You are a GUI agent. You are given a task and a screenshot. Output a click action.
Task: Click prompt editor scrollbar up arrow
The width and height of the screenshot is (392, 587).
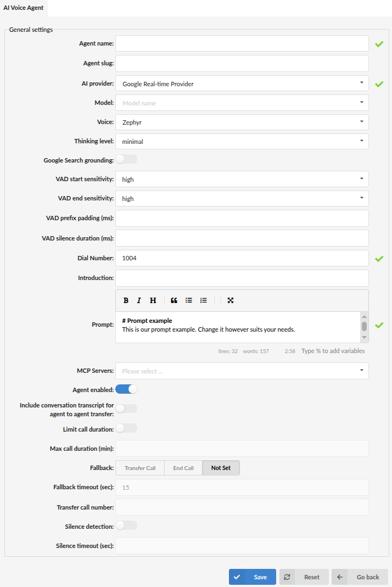click(365, 317)
